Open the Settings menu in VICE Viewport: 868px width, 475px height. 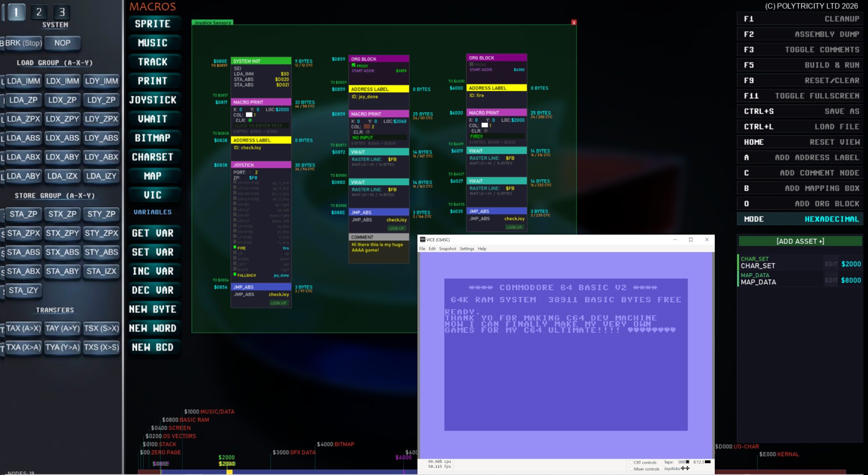(x=467, y=249)
